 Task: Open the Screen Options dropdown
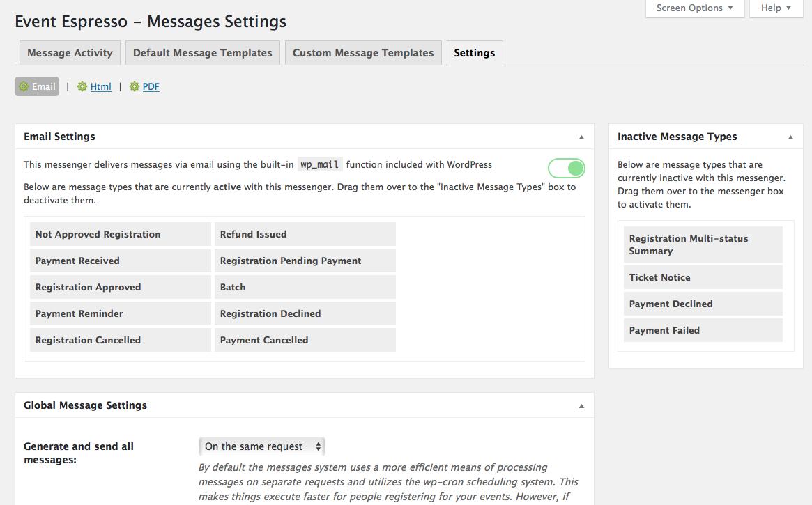pos(695,8)
